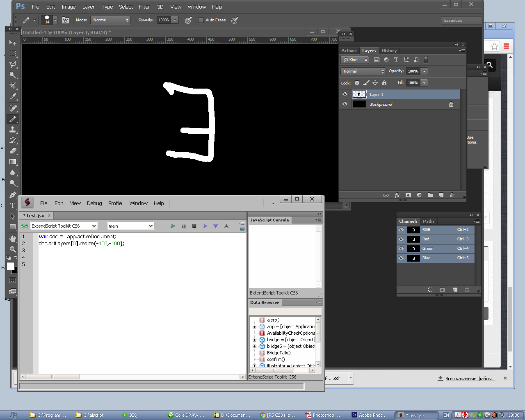Expand the app object tree node
Image resolution: width=525 pixels, height=420 pixels.
[x=254, y=327]
